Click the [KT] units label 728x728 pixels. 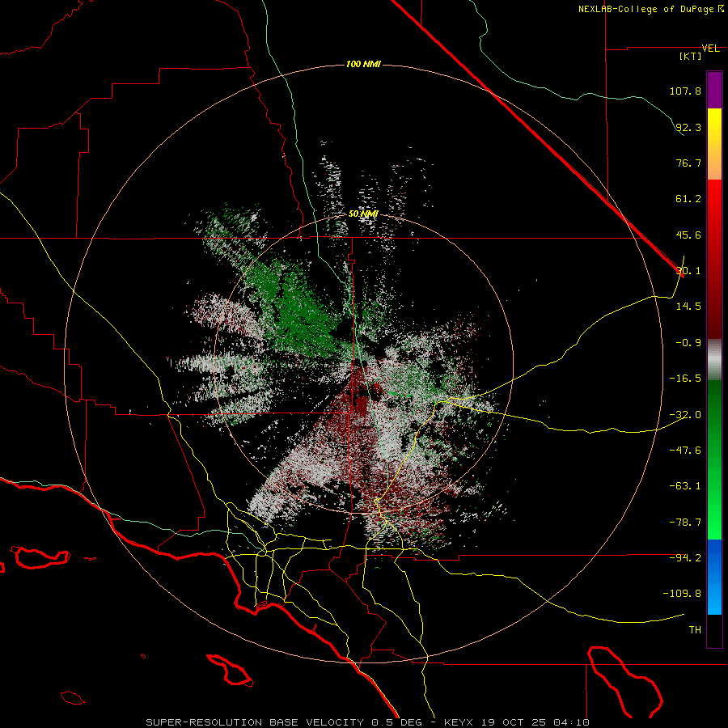[691, 56]
